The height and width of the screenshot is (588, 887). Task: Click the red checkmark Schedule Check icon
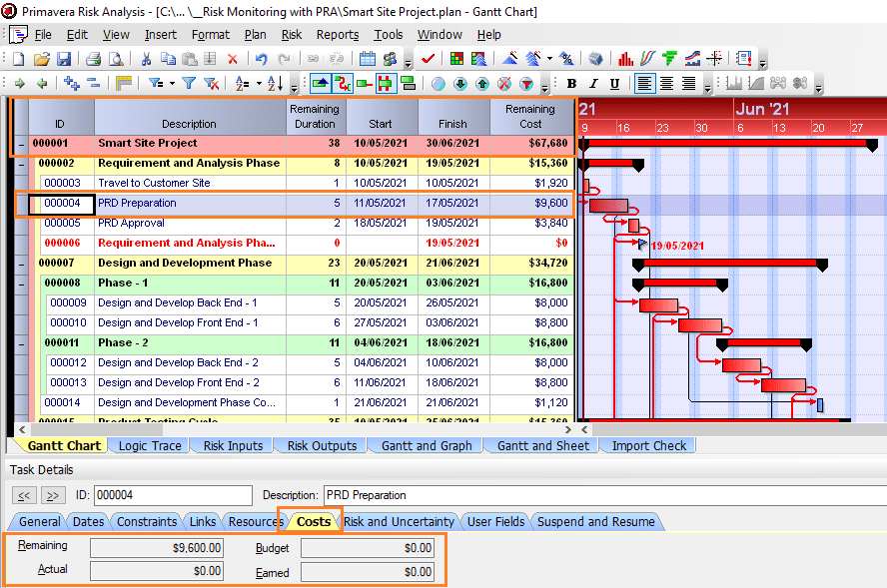pos(428,59)
